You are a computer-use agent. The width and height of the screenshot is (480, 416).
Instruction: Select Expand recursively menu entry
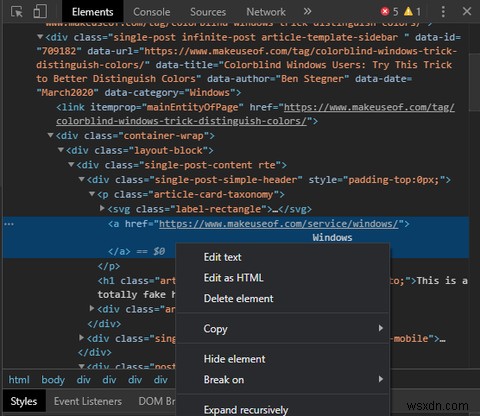pyautogui.click(x=282, y=410)
